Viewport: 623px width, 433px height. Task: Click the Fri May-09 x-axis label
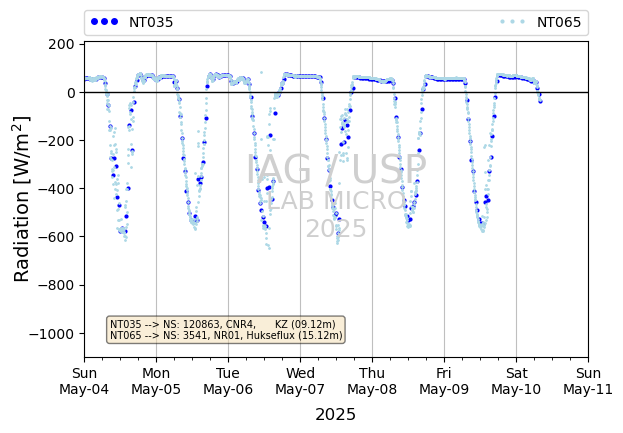point(444,381)
